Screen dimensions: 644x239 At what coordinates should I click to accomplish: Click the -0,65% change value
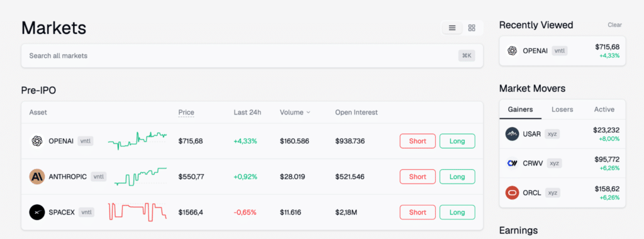245,213
